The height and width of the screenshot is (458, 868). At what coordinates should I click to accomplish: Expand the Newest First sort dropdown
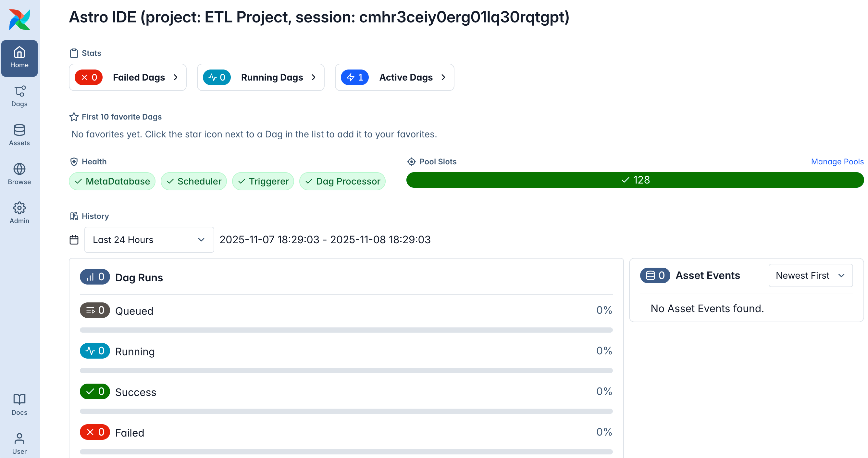coord(810,275)
